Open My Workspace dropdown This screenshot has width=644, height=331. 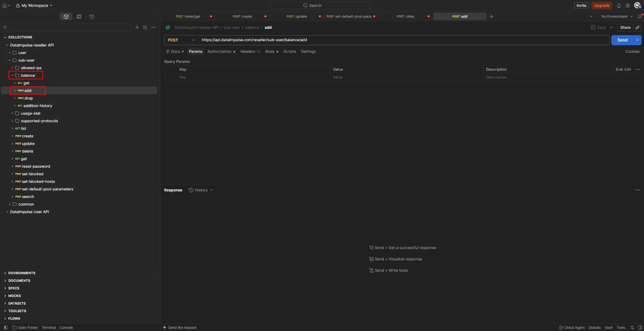tap(34, 5)
